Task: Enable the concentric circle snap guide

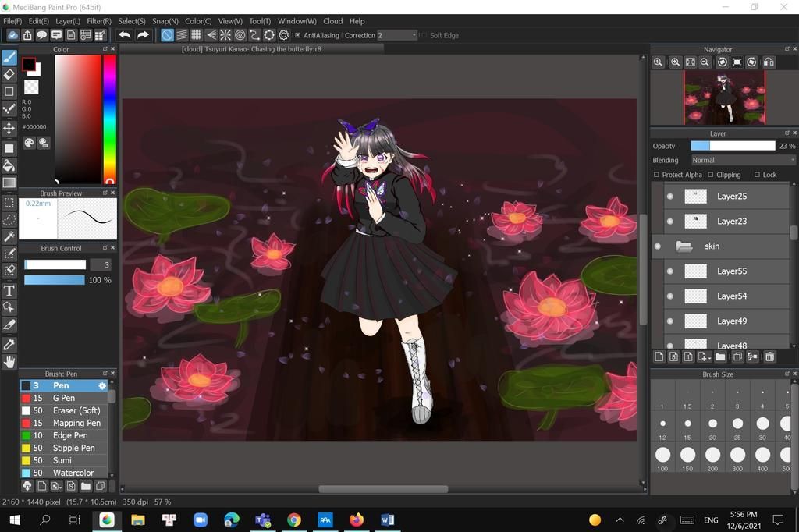Action: pos(240,35)
